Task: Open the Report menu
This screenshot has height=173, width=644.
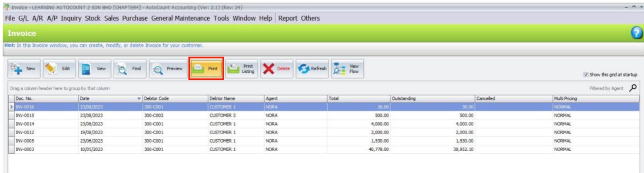Action: coord(287,18)
